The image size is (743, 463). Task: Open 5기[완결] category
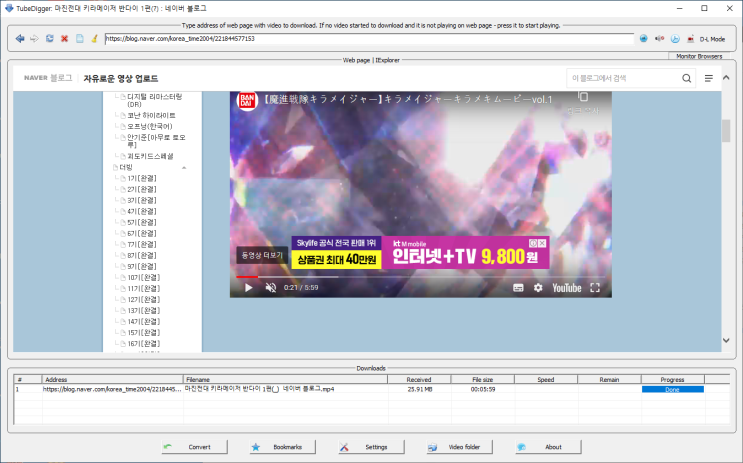pyautogui.click(x=142, y=222)
